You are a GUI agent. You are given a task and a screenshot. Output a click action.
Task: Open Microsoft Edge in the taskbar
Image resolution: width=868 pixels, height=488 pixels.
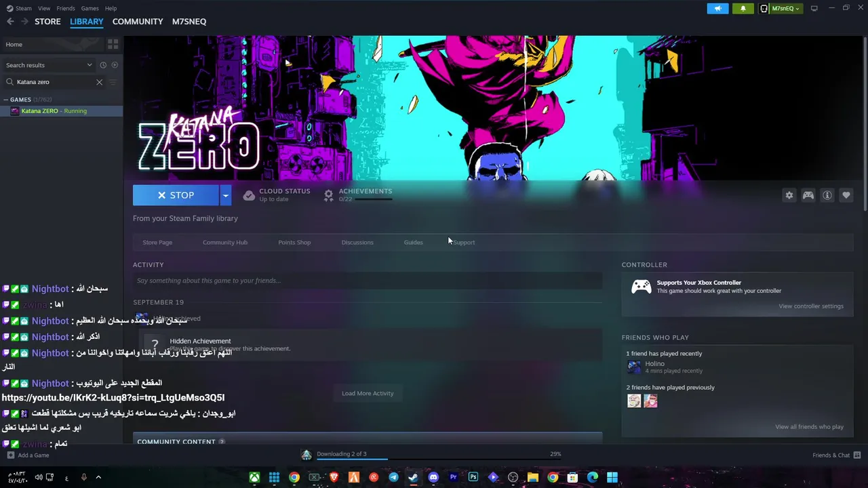[593, 477]
